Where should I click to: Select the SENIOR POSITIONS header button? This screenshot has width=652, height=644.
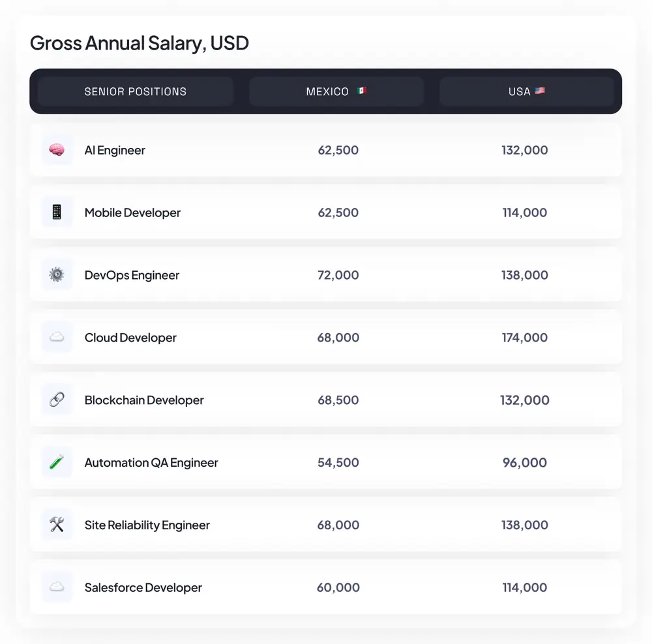(135, 91)
